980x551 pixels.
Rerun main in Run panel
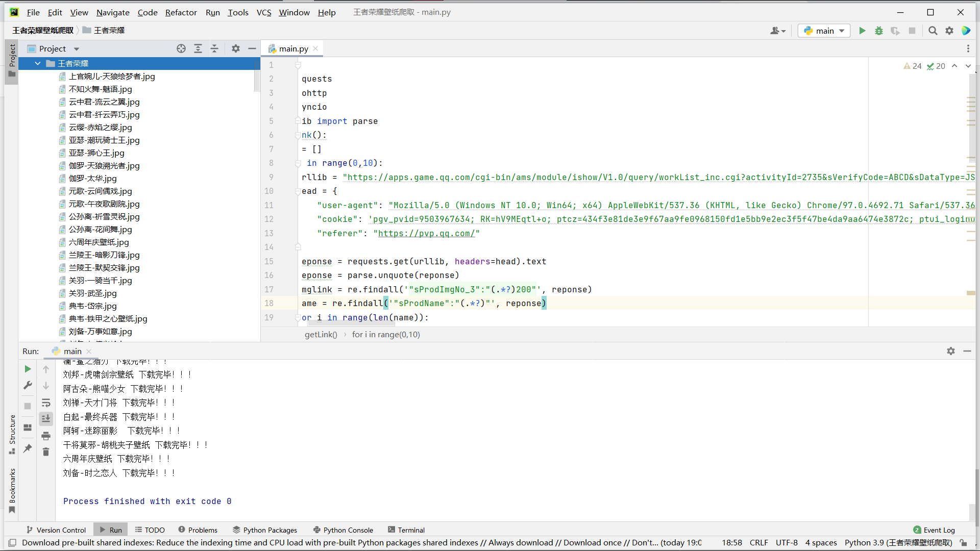[x=28, y=369]
